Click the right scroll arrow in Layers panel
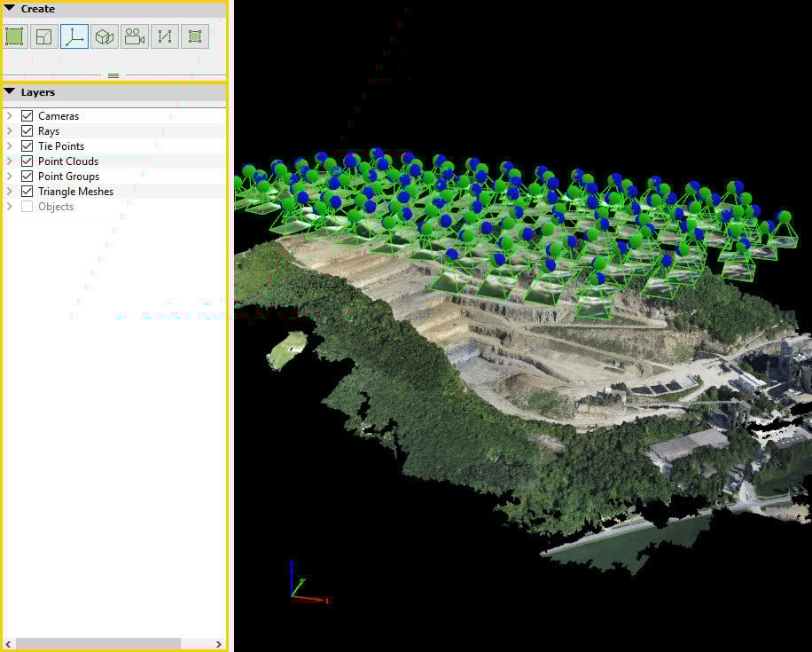 coord(219,643)
